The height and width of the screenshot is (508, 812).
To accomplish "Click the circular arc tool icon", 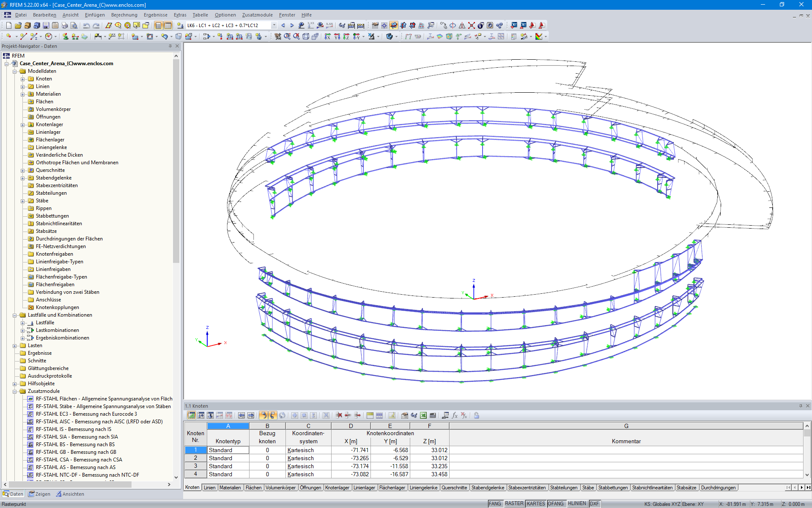I will [49, 36].
